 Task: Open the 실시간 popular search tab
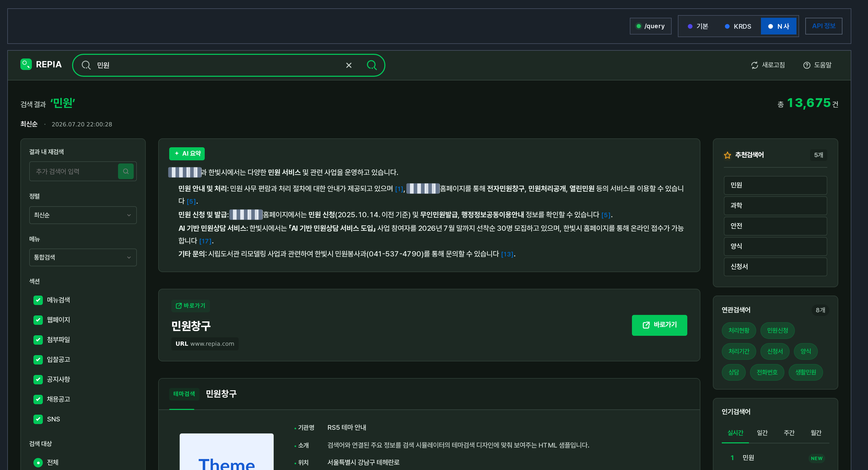pyautogui.click(x=735, y=433)
